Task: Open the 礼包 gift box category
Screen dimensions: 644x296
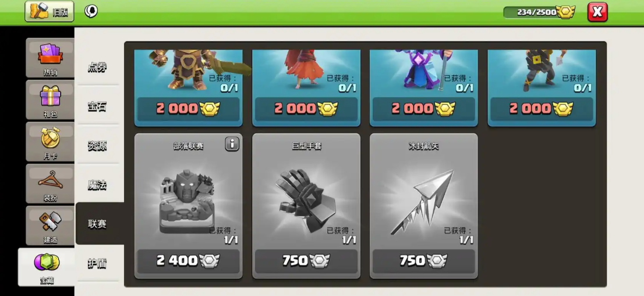Action: tap(50, 100)
